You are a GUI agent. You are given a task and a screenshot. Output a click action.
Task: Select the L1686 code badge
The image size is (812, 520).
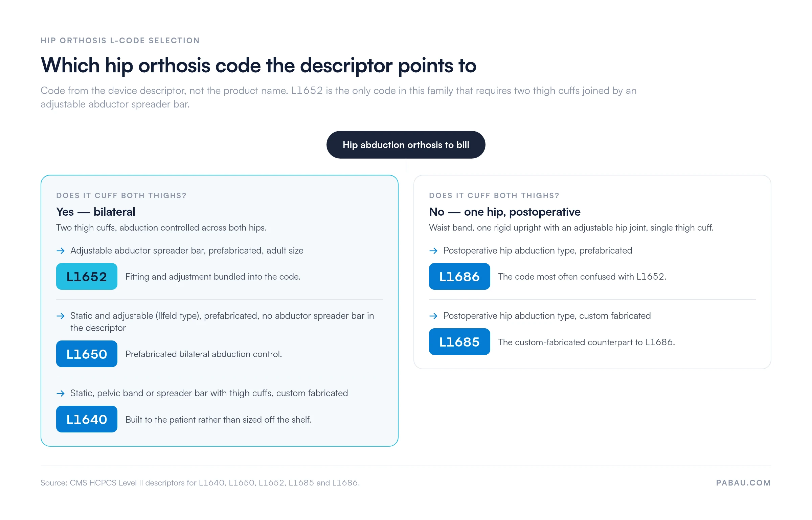pos(459,277)
